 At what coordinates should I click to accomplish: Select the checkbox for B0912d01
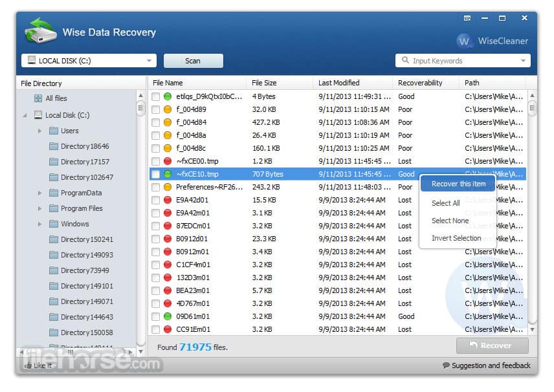pos(155,239)
